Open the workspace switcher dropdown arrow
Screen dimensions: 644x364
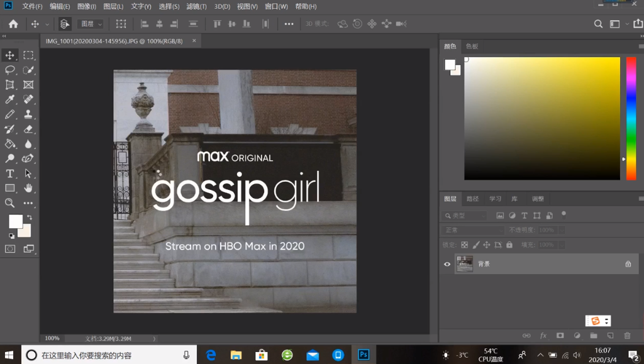pyautogui.click(x=627, y=24)
